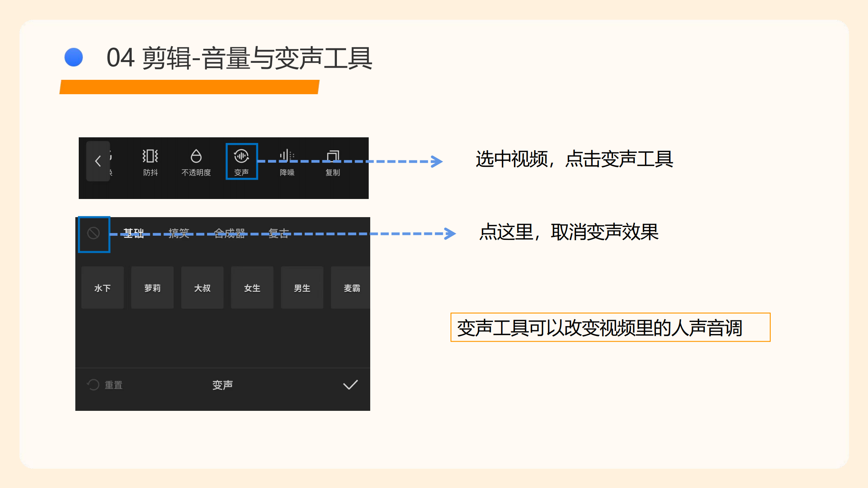Choose the 萝莉 voice effect

pyautogui.click(x=153, y=288)
